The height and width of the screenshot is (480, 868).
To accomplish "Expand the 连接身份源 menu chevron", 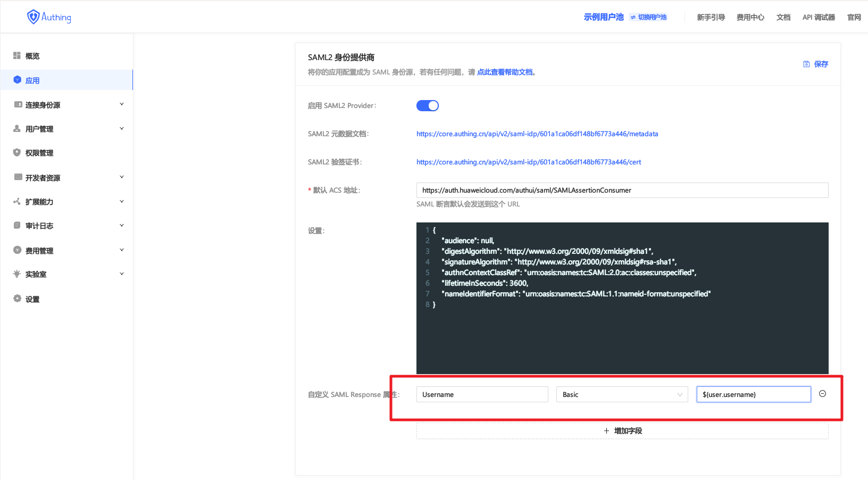I will pos(122,104).
